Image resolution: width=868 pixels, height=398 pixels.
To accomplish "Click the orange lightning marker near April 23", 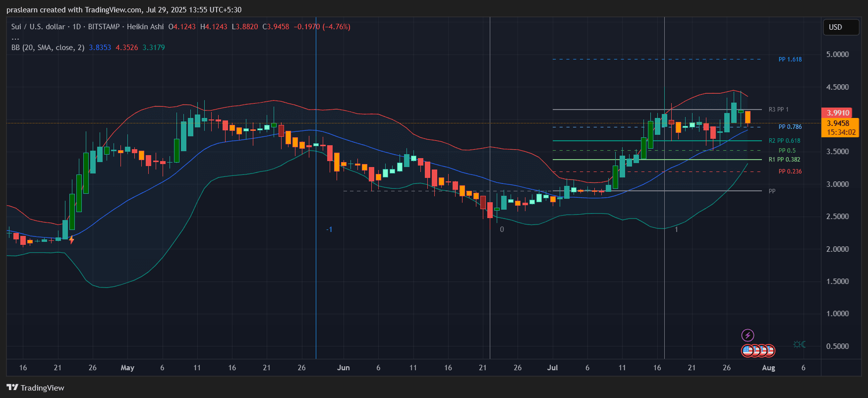I will coord(71,240).
